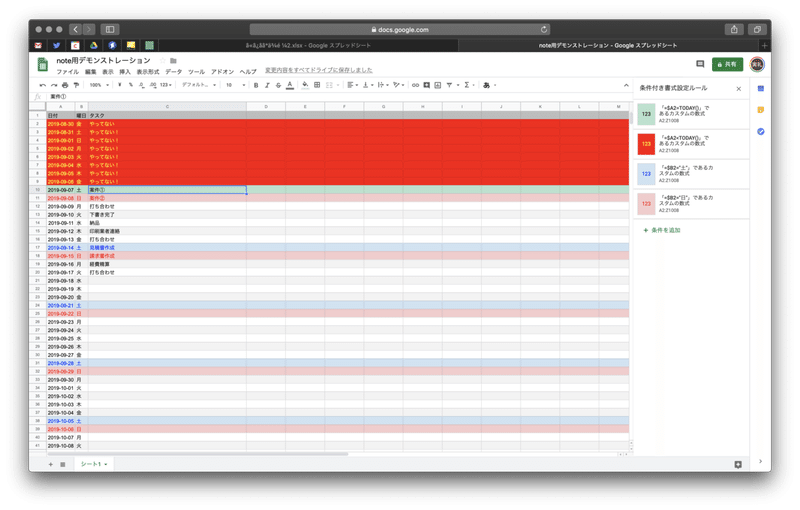This screenshot has width=800, height=510.
Task: Click the redo icon in toolbar
Action: tap(54, 85)
